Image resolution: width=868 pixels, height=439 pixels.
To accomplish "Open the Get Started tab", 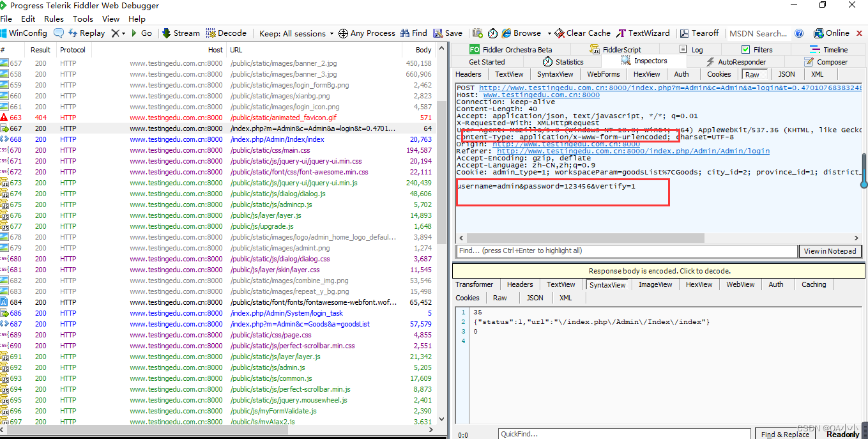I will point(487,62).
